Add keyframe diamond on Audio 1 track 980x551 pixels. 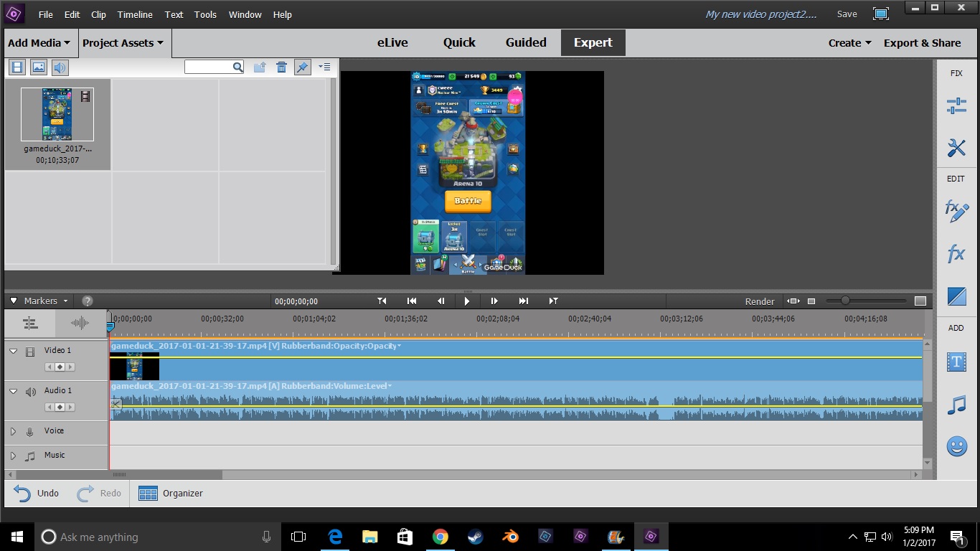tap(60, 407)
